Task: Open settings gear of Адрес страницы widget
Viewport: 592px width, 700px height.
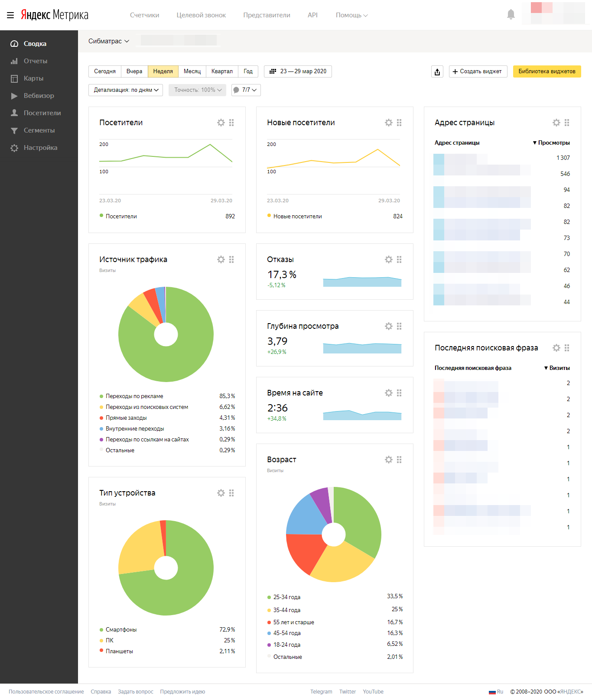Action: pos(556,123)
